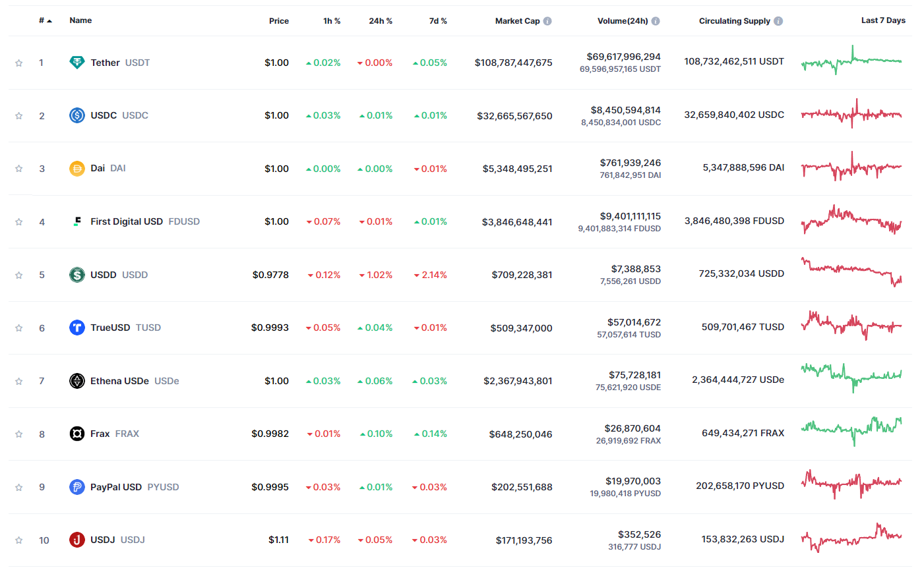Click Tether volume $69,617,996,294

point(624,57)
